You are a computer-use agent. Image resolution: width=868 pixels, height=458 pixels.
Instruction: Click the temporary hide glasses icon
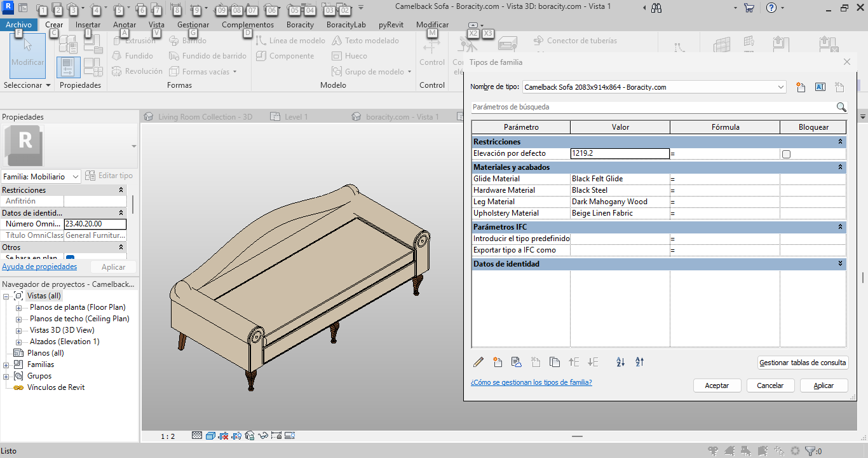click(x=262, y=436)
